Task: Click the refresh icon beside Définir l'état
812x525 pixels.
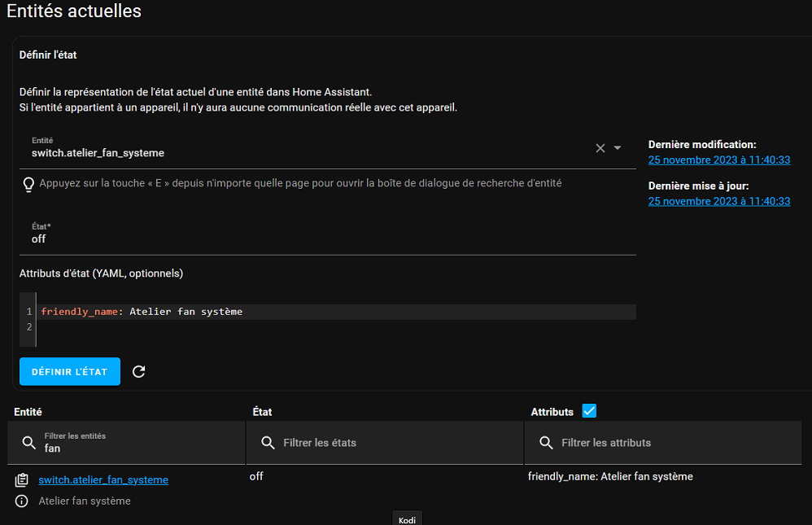Action: point(139,372)
